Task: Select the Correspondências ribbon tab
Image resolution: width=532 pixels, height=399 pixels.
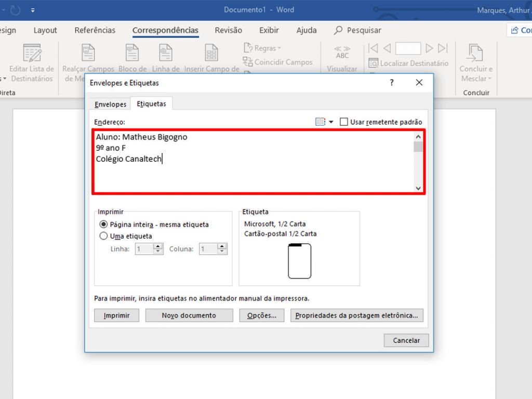Action: [165, 30]
